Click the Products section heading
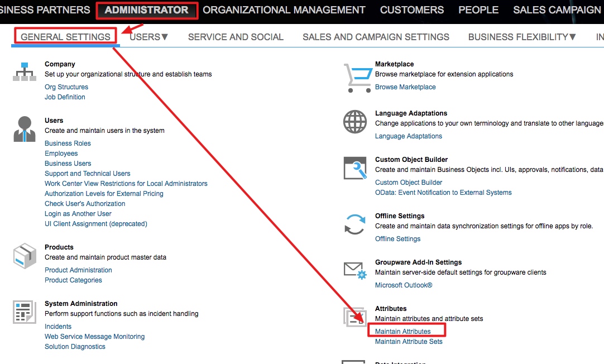The width and height of the screenshot is (604, 364). [59, 247]
